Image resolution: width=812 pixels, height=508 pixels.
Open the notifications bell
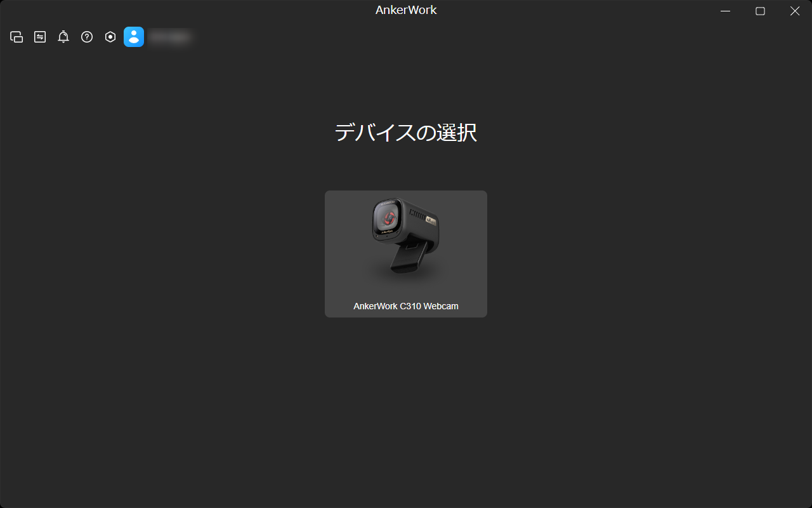(x=63, y=37)
